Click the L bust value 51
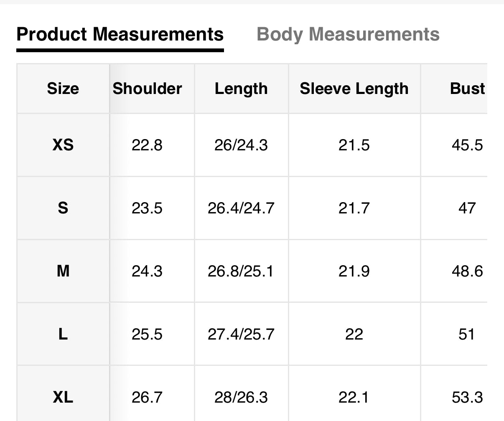Image resolution: width=504 pixels, height=421 pixels. pyautogui.click(x=467, y=334)
